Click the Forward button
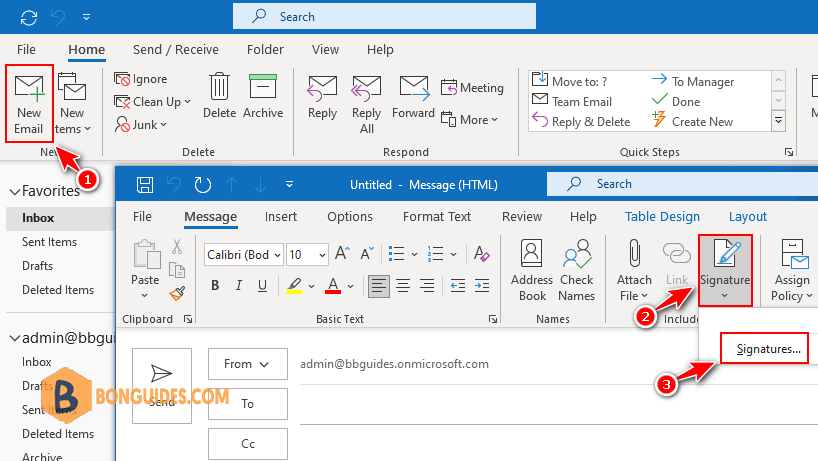The width and height of the screenshot is (818, 461). pos(413,97)
